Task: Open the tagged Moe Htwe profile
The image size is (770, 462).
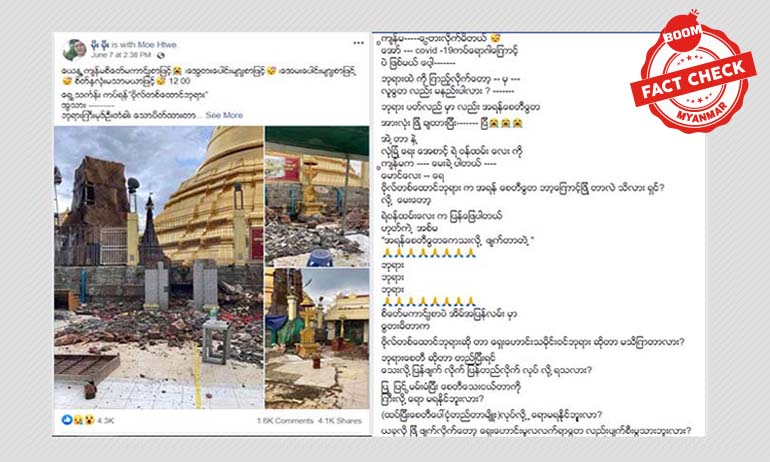Action: click(x=157, y=45)
